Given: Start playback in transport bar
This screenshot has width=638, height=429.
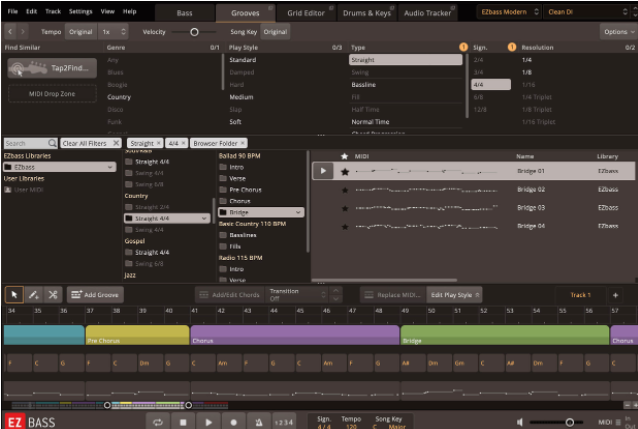Looking at the screenshot, I should [x=208, y=422].
